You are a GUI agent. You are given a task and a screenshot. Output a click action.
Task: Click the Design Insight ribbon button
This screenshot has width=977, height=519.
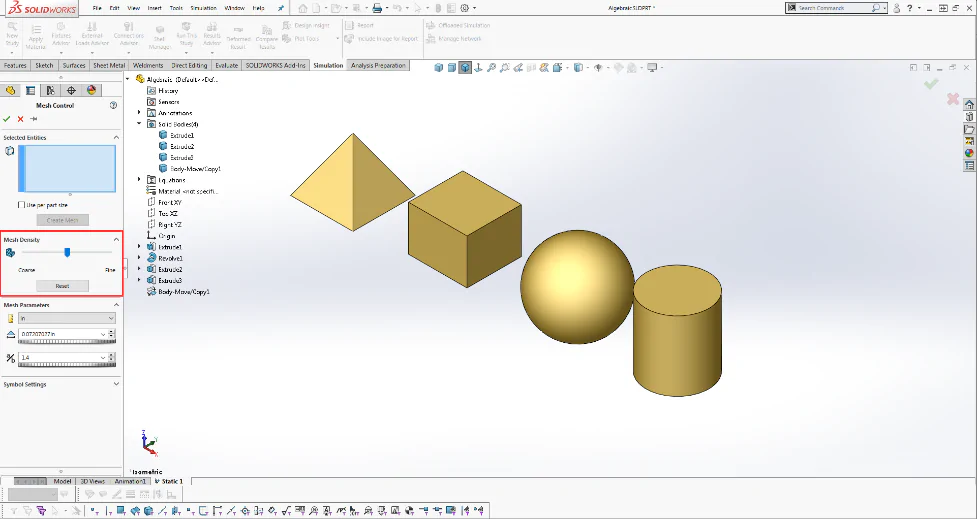click(306, 26)
